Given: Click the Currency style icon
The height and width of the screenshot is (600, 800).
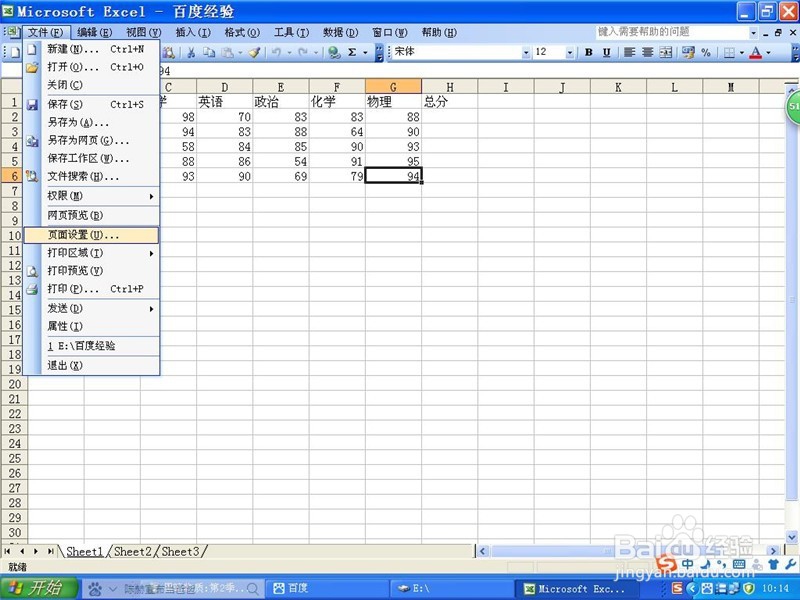Looking at the screenshot, I should [x=688, y=52].
